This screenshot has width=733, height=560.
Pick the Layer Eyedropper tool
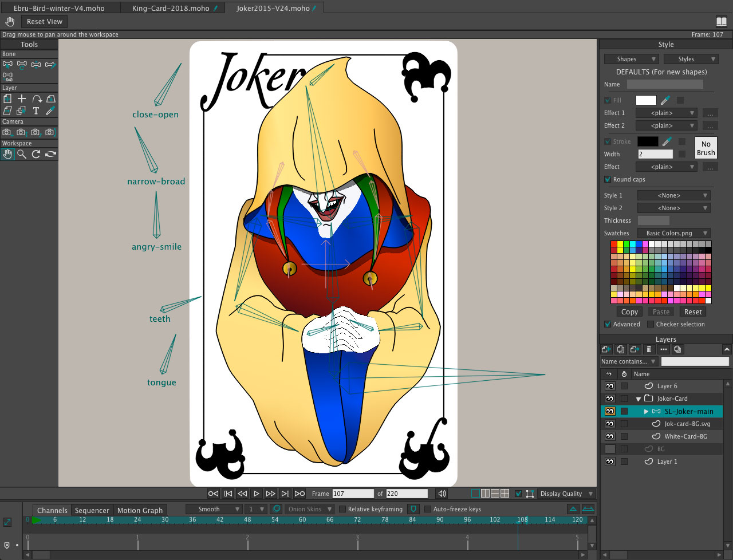tap(50, 111)
